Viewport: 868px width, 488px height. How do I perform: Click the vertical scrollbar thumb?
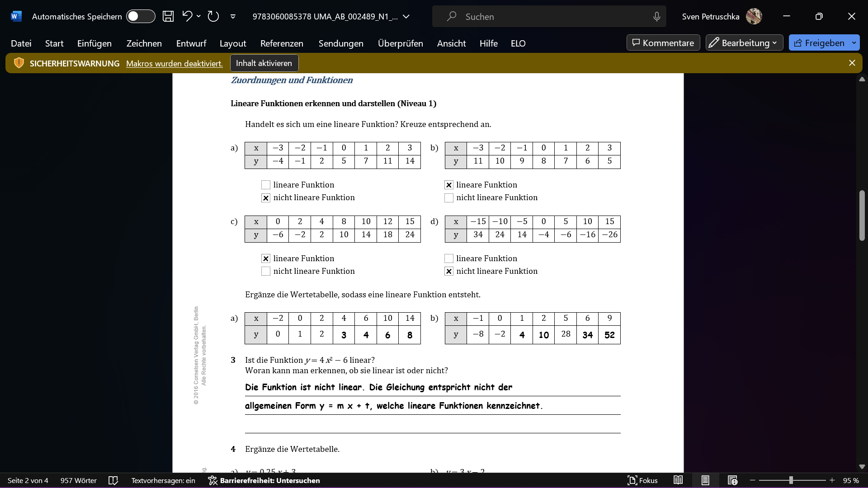click(x=862, y=216)
